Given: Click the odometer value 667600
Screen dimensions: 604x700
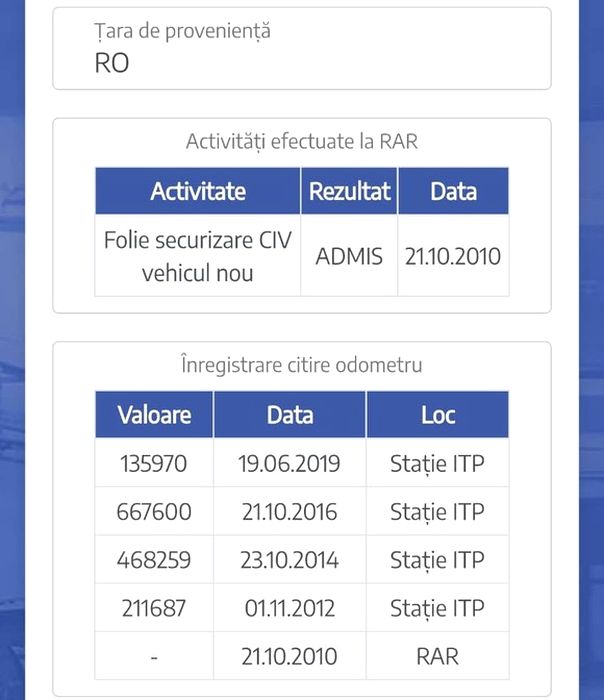Looking at the screenshot, I should [x=154, y=512].
